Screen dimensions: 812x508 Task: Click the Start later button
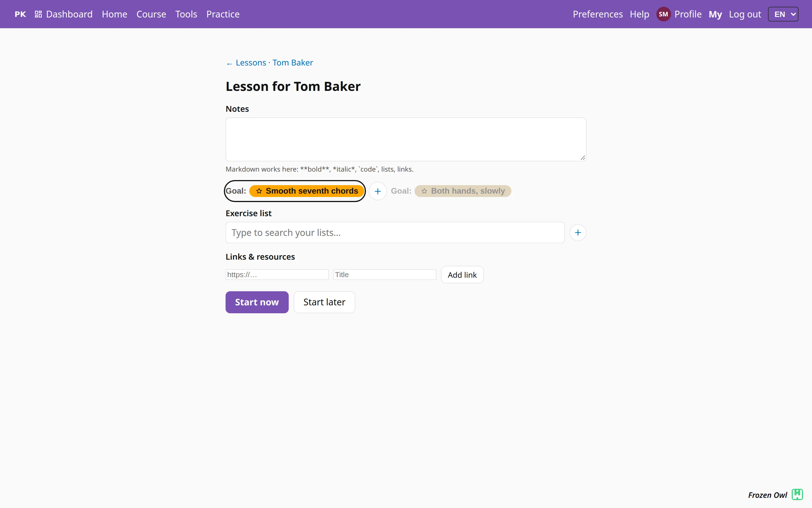(324, 302)
